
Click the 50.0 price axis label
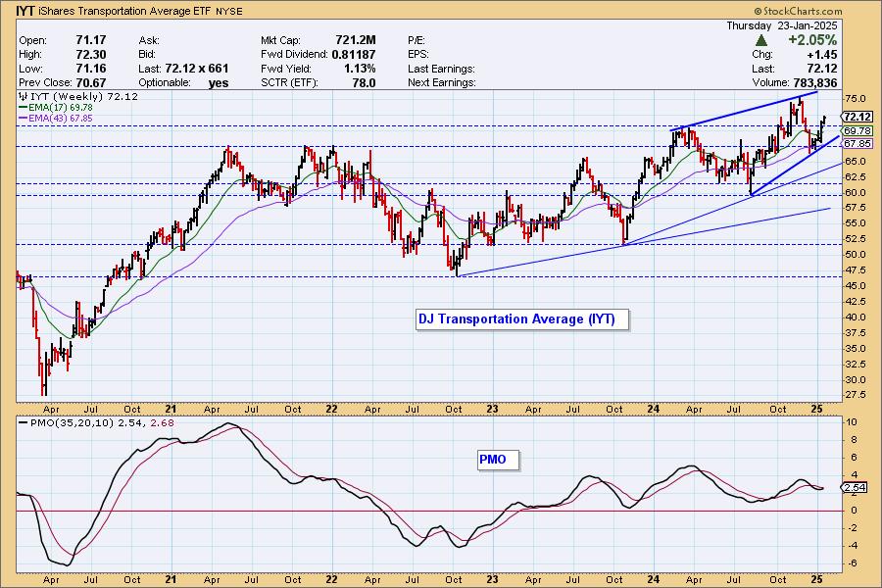tap(856, 255)
